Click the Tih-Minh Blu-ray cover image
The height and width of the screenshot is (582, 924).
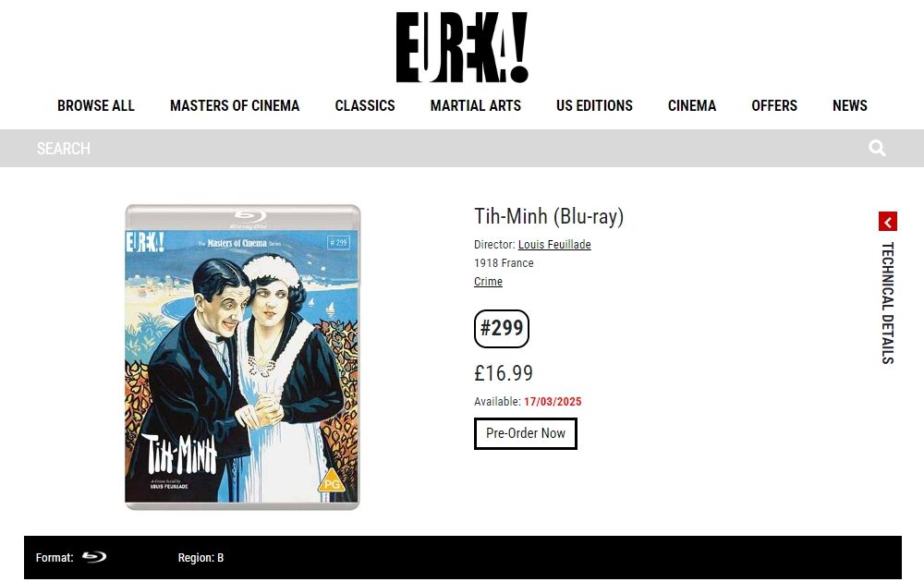pos(242,357)
